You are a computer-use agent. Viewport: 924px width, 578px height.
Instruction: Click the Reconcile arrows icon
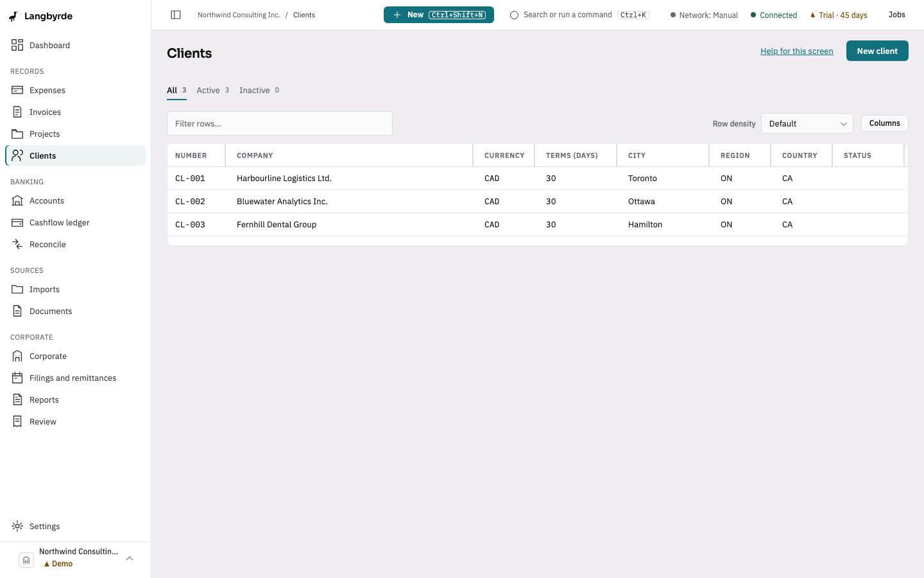coord(17,244)
